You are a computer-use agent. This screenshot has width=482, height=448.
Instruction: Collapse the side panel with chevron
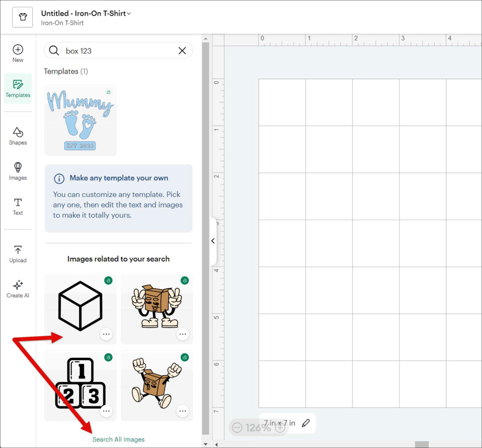tap(213, 241)
